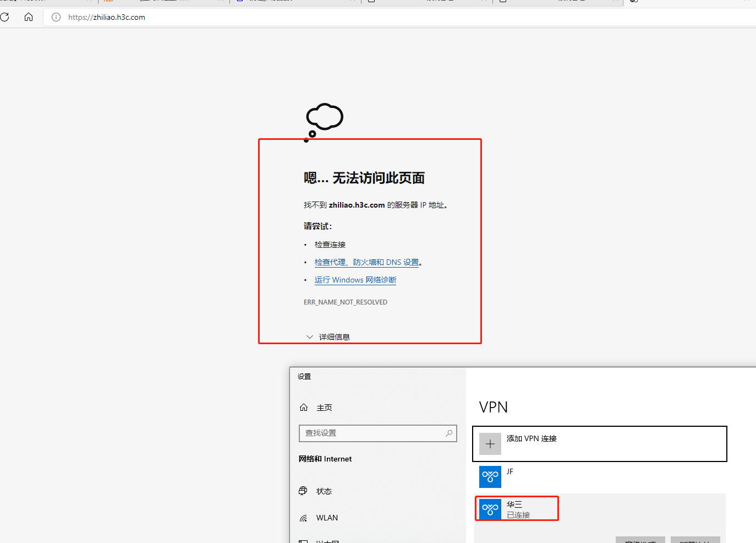Click the 检查连接 suggestion text
756x543 pixels.
[330, 245]
